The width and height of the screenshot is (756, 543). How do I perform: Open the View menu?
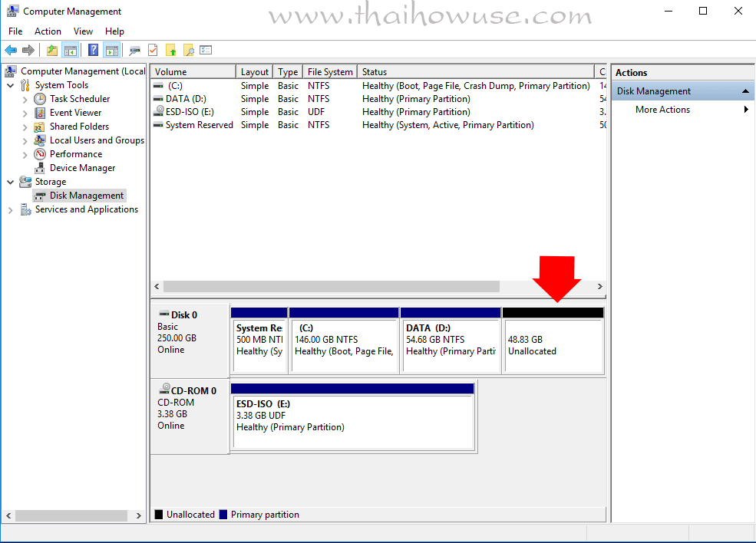(83, 31)
